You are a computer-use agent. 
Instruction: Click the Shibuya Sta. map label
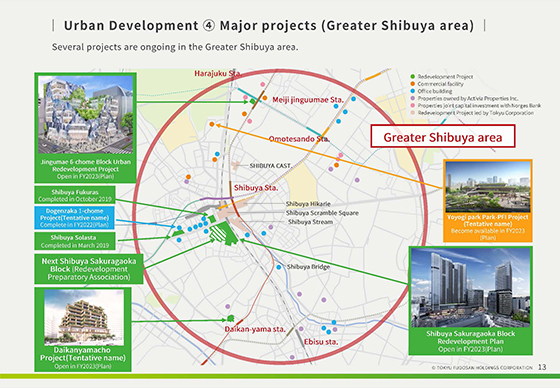point(256,188)
